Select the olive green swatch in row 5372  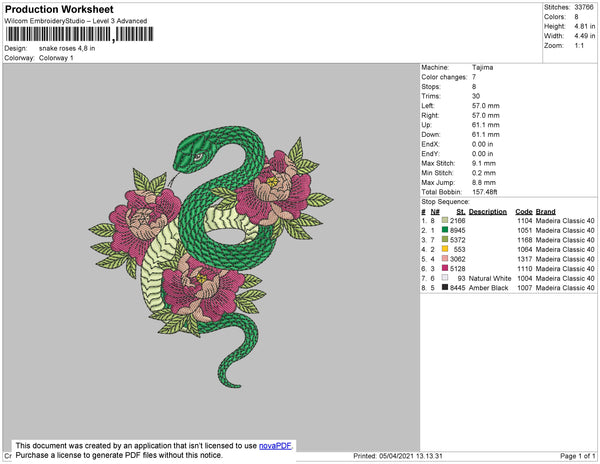click(445, 239)
